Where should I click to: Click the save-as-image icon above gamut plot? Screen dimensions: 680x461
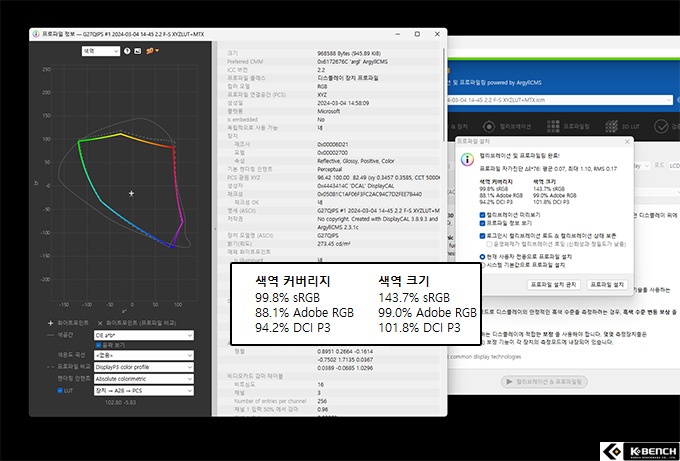point(137,51)
